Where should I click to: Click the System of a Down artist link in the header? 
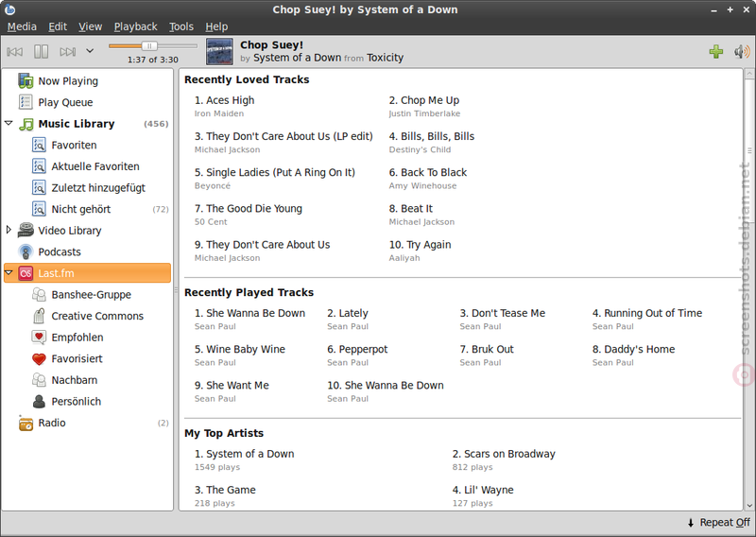pos(297,58)
